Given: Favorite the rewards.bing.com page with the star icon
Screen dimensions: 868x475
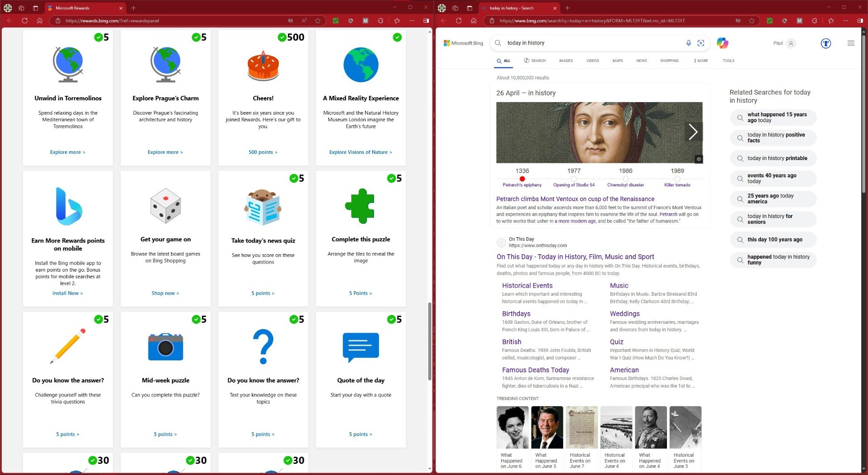Looking at the screenshot, I should click(x=318, y=21).
